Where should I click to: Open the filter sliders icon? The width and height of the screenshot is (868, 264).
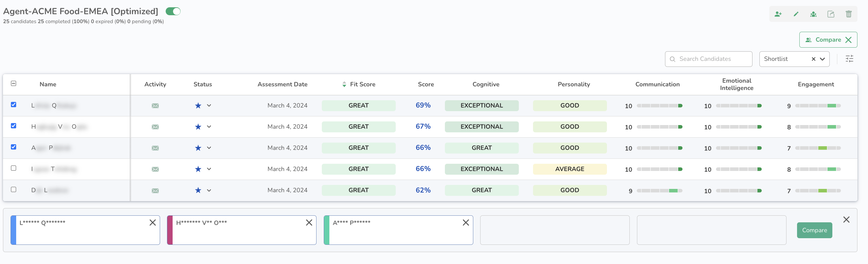click(849, 59)
